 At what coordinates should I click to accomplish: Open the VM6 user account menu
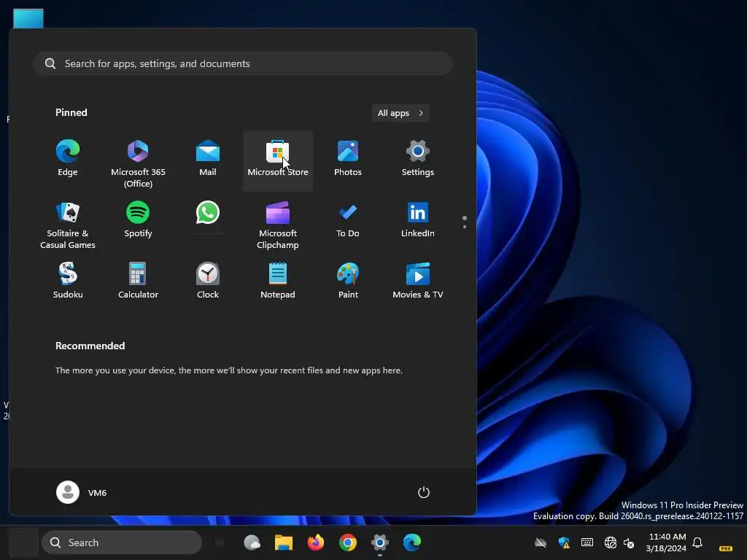(82, 492)
